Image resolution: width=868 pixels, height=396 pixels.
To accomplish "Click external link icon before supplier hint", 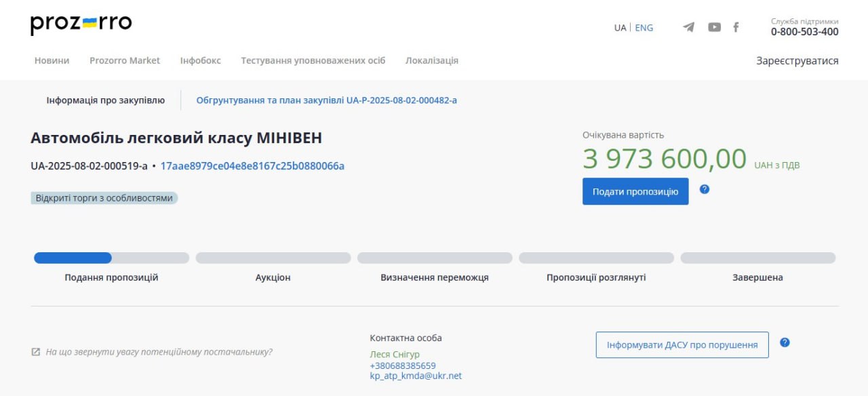I will click(x=35, y=352).
